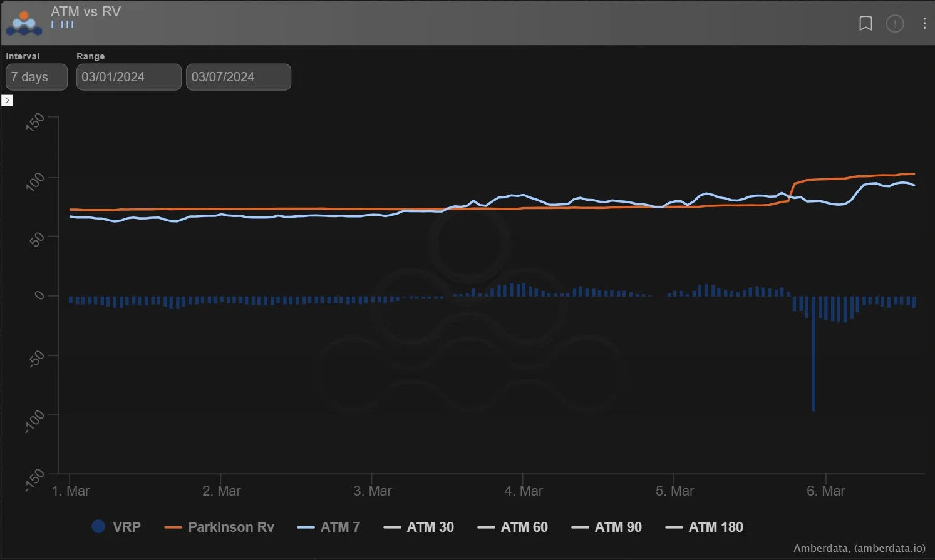Click the 6. Mar axis label
The image size is (935, 560).
coord(826,491)
